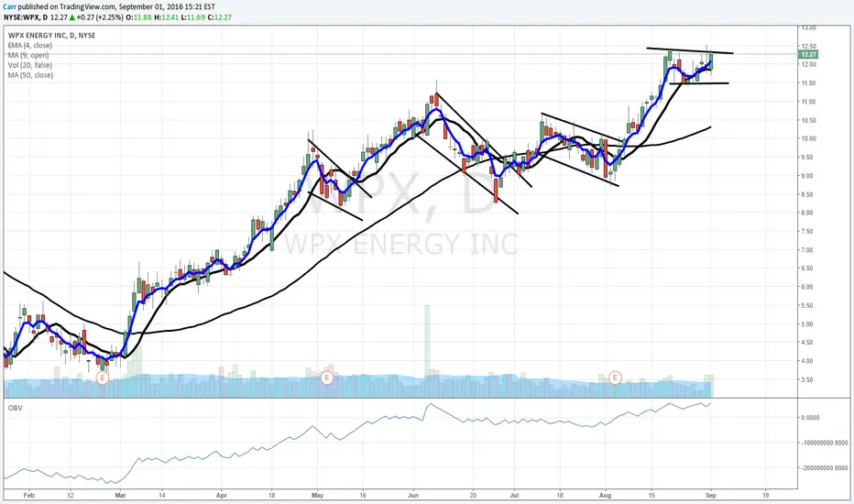Click the Mar date axis label
Viewport: 854px width, 504px height.
point(120,496)
